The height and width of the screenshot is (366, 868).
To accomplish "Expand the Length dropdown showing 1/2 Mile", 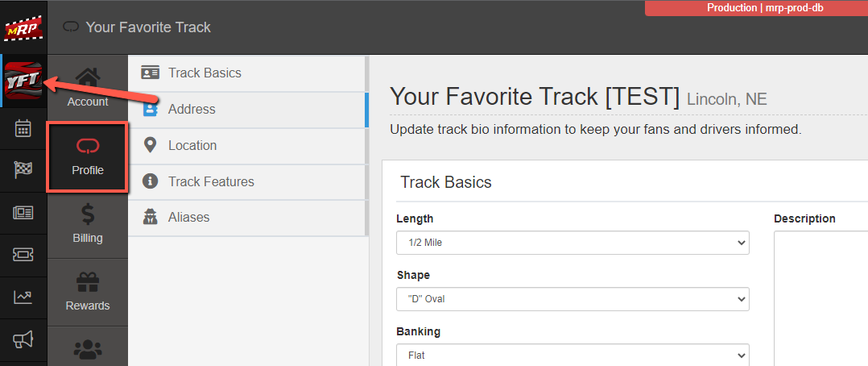I will tap(573, 243).
